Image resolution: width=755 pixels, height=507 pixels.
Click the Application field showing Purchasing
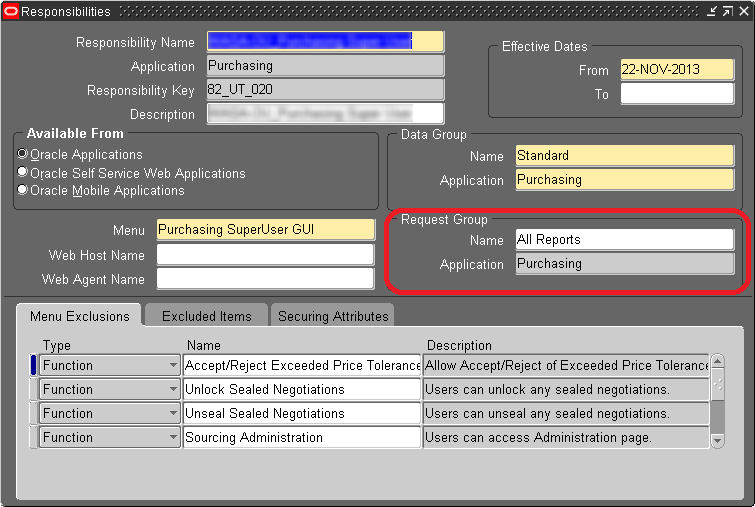[x=325, y=65]
